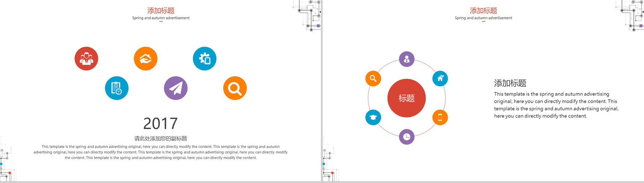The width and height of the screenshot is (644, 183).
Task: Select the blue clipboard clock icon
Action: pyautogui.click(x=117, y=88)
